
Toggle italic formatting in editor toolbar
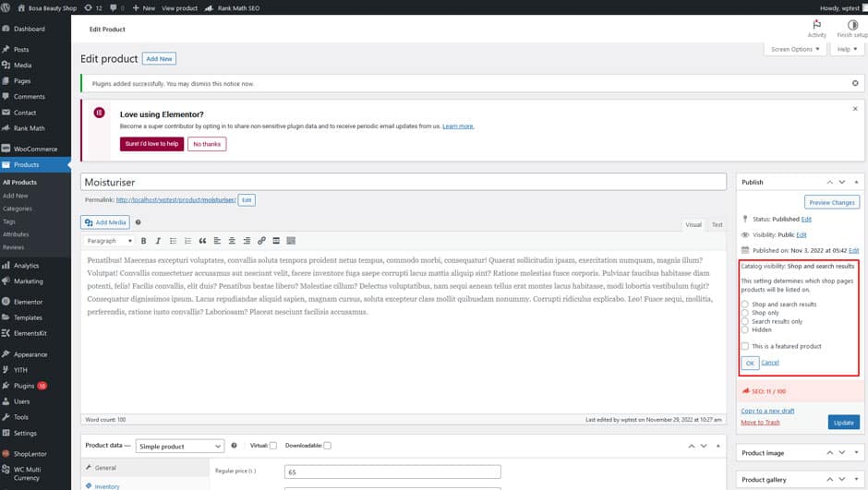(x=158, y=241)
